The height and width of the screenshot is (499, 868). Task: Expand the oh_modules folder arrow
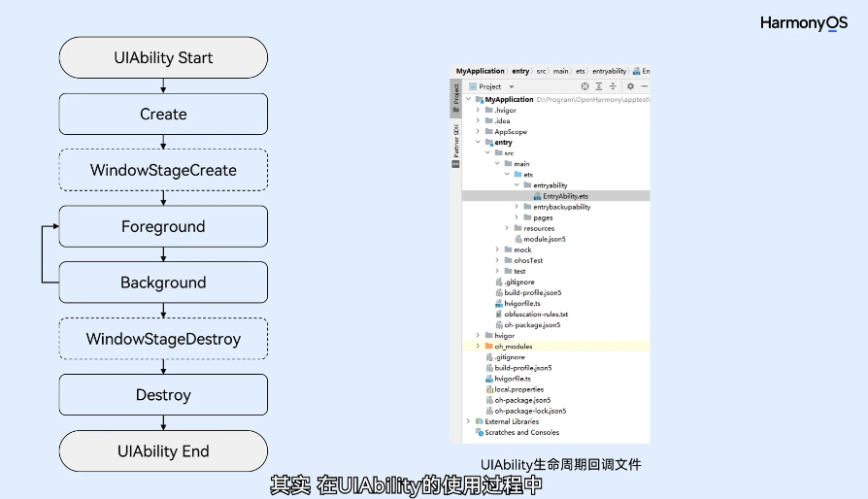479,347
